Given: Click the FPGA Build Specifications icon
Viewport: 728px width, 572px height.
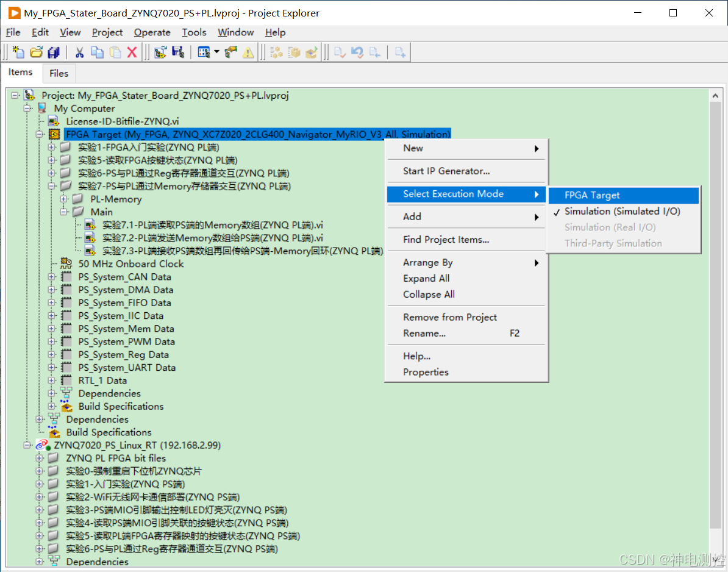Looking at the screenshot, I should click(x=66, y=406).
